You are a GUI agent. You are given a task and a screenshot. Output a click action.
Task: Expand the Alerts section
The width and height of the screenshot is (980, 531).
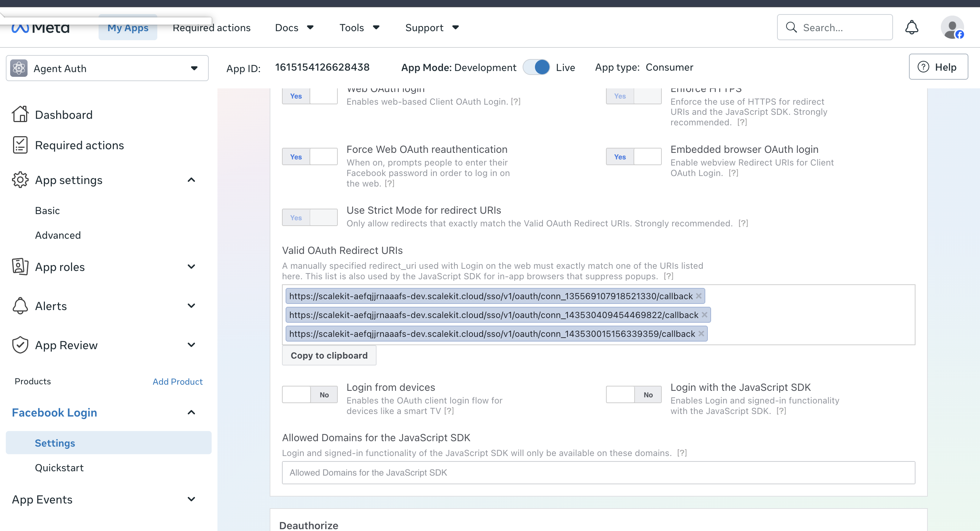tap(191, 306)
